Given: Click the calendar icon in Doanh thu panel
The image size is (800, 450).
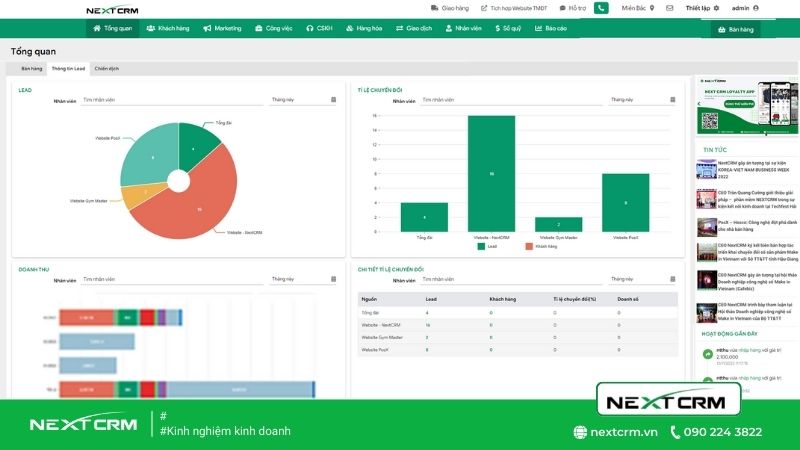Looking at the screenshot, I should point(333,279).
